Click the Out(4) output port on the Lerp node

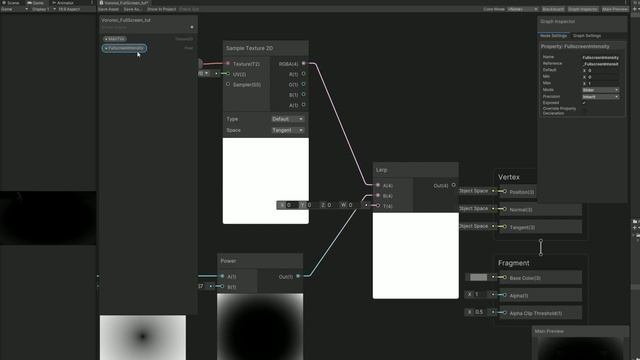[453, 185]
